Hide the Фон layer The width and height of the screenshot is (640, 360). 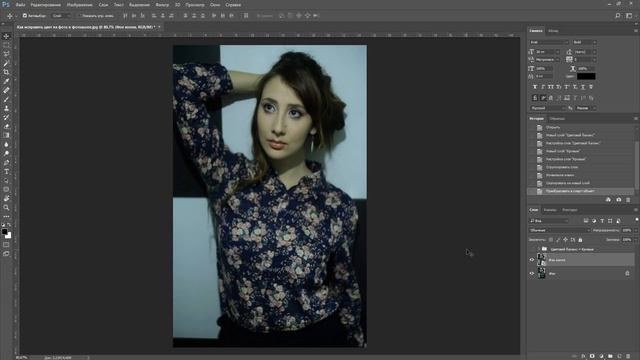coord(532,273)
